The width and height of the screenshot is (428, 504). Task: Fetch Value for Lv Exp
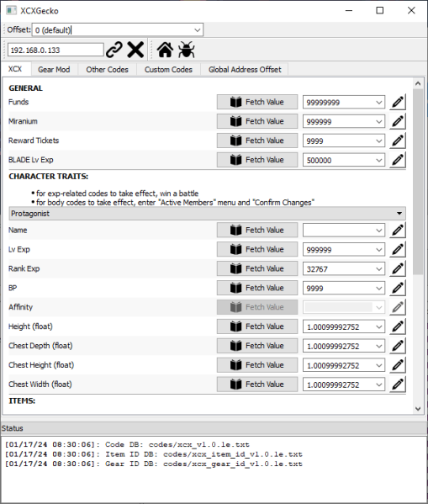click(x=257, y=249)
